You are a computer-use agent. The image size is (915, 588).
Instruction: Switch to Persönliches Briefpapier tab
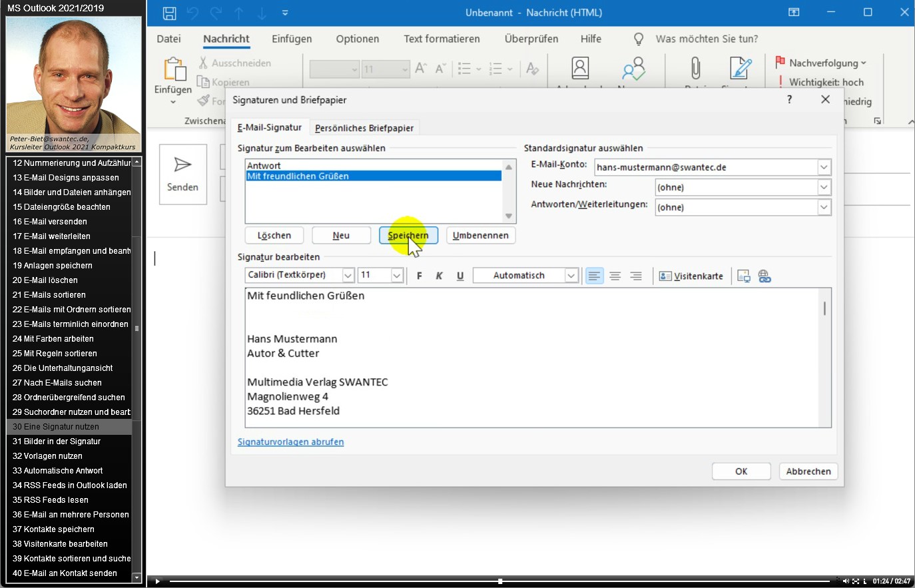tap(364, 128)
